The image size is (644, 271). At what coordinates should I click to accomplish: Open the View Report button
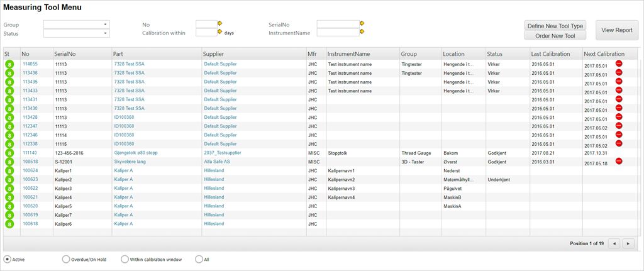pyautogui.click(x=616, y=30)
